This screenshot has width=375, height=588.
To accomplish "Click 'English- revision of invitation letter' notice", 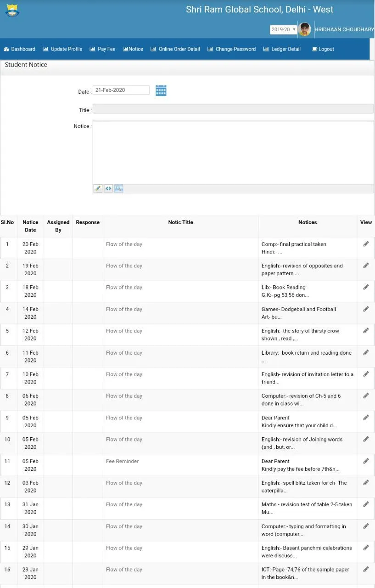I will tap(307, 374).
